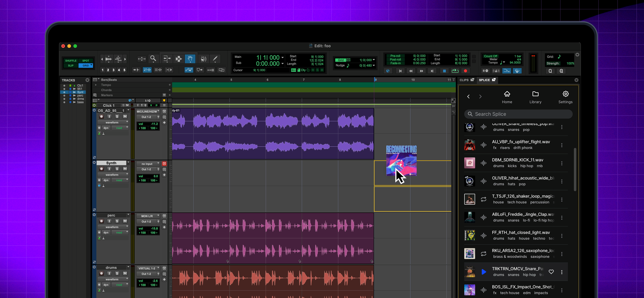
Task: Open the Synth track Out 1-2 output selector
Action: (x=146, y=169)
